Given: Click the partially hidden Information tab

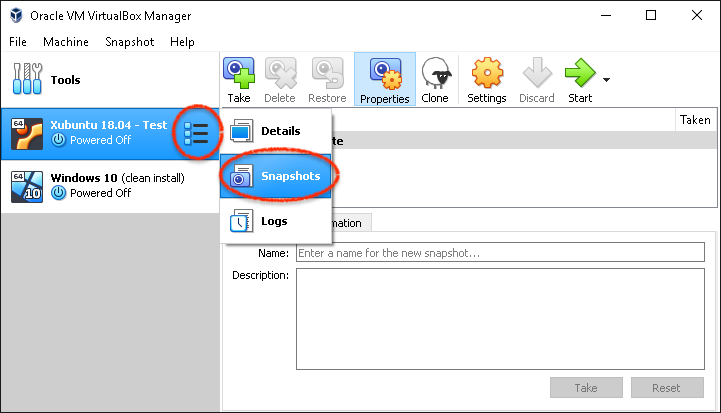Looking at the screenshot, I should pos(351,223).
